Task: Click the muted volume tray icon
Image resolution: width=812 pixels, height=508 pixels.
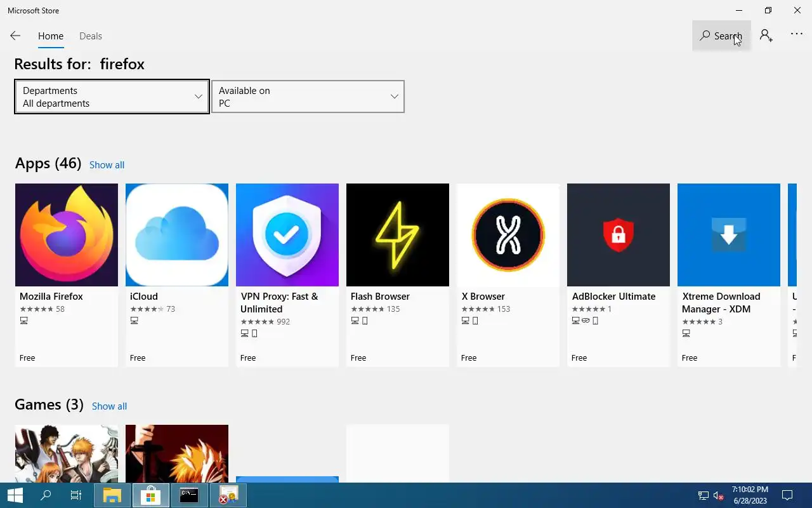Action: click(719, 495)
